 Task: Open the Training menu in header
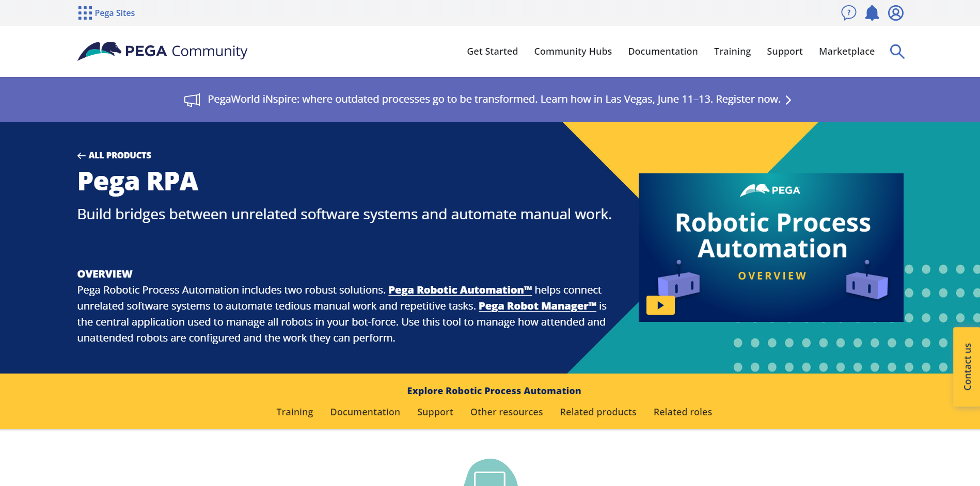732,52
